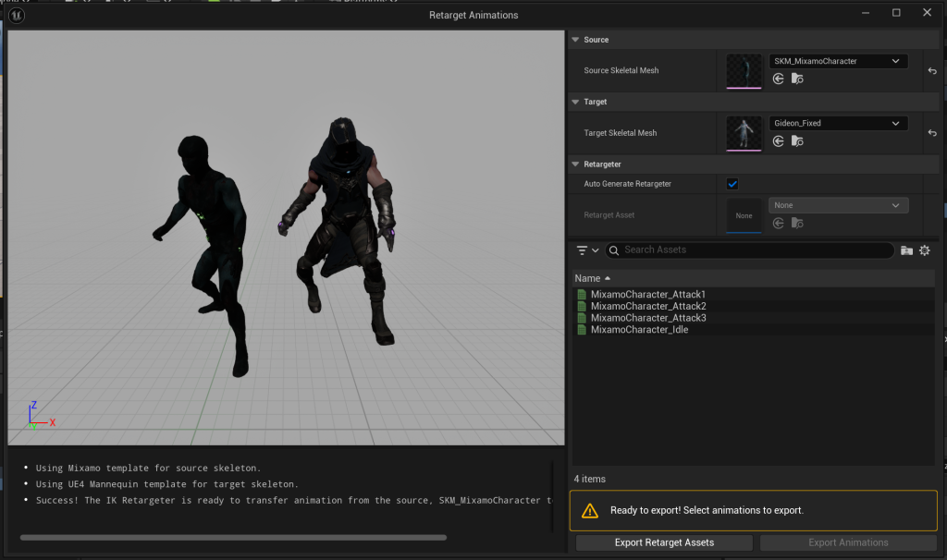
Task: Click the Retarget Asset None thumbnail
Action: pos(744,215)
